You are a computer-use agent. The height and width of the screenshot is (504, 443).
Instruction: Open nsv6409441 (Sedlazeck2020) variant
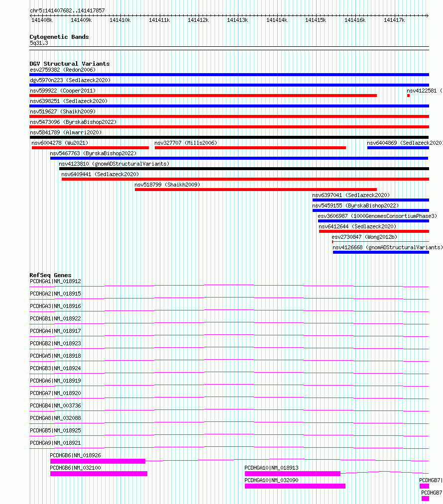point(245,179)
